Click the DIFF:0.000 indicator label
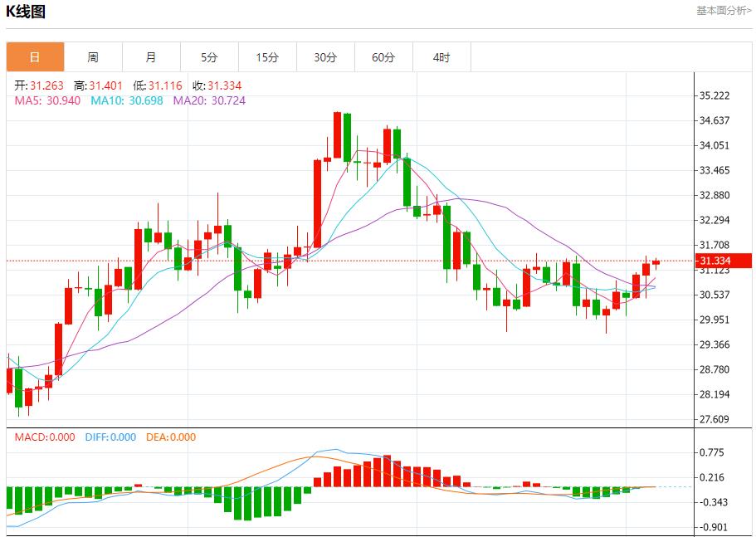The image size is (756, 537). click(110, 437)
